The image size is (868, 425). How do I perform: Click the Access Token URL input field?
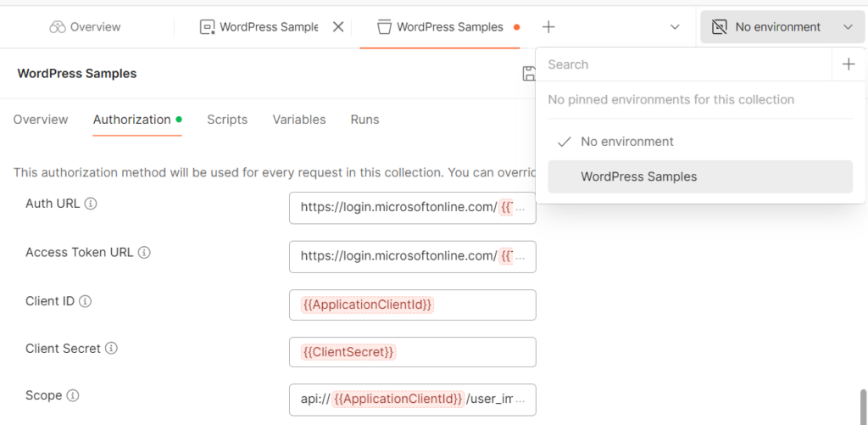(x=413, y=256)
